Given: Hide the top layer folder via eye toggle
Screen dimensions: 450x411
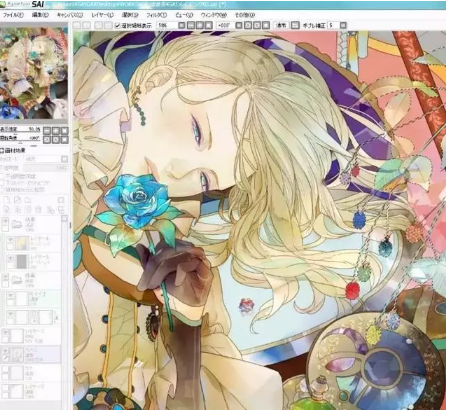Looking at the screenshot, I should pos(5,221).
